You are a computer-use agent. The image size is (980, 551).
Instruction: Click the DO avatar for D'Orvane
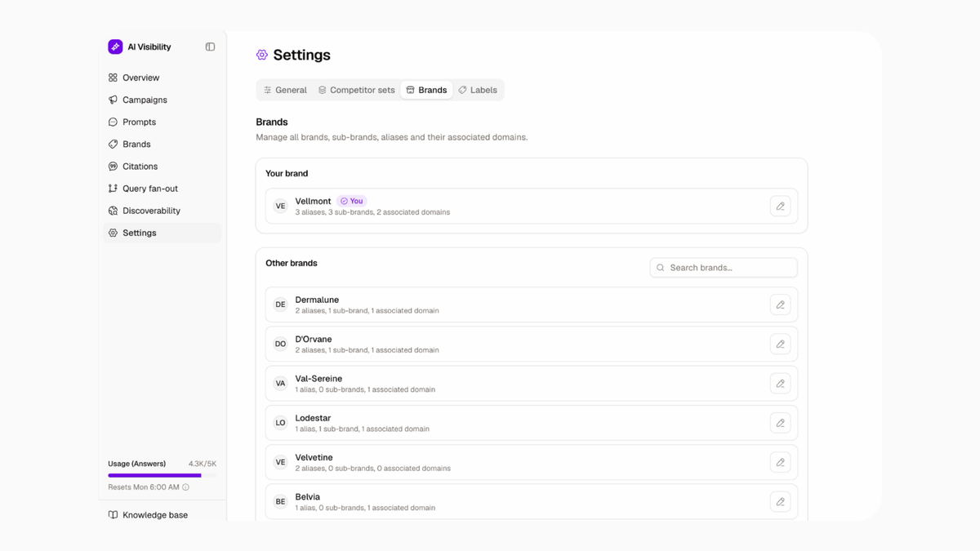[x=280, y=344]
